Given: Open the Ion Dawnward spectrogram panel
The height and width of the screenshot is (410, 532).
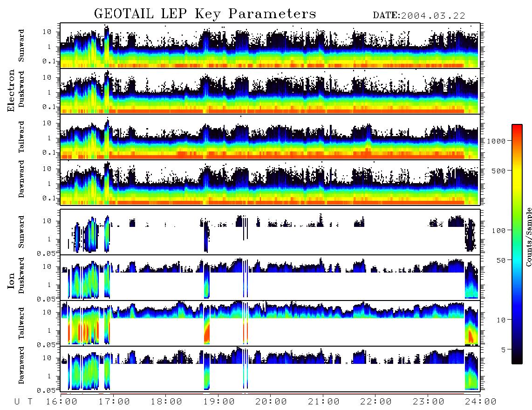Looking at the screenshot, I should tap(270, 369).
